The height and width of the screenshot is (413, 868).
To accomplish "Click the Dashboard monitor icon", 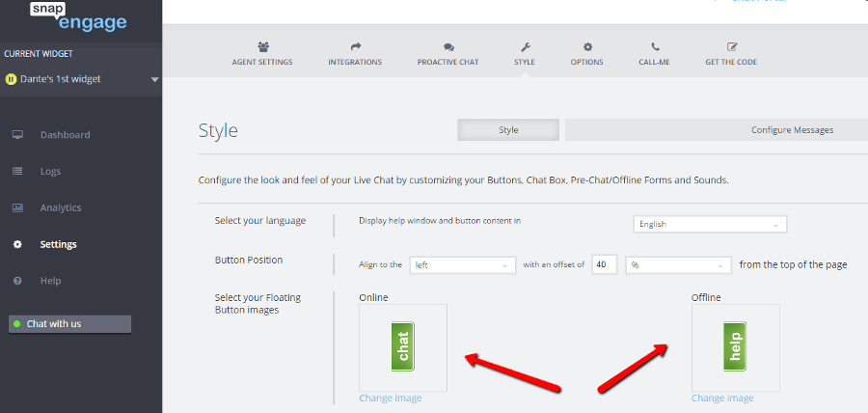I will [17, 134].
